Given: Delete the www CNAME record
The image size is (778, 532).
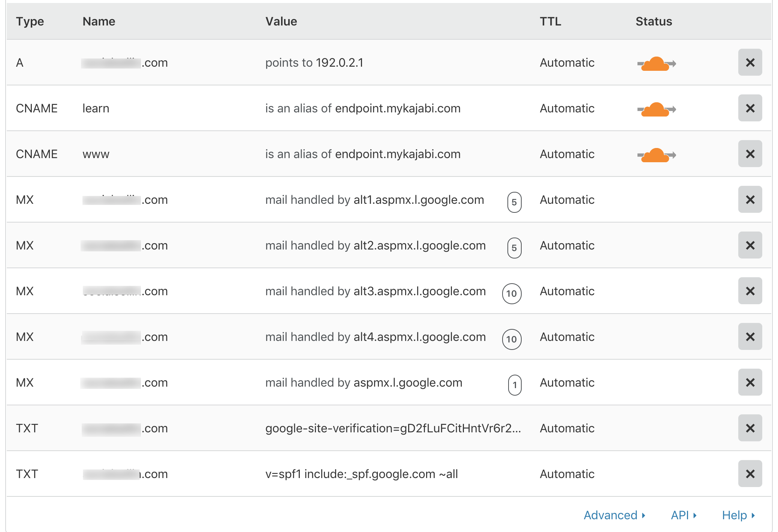Looking at the screenshot, I should (x=750, y=154).
